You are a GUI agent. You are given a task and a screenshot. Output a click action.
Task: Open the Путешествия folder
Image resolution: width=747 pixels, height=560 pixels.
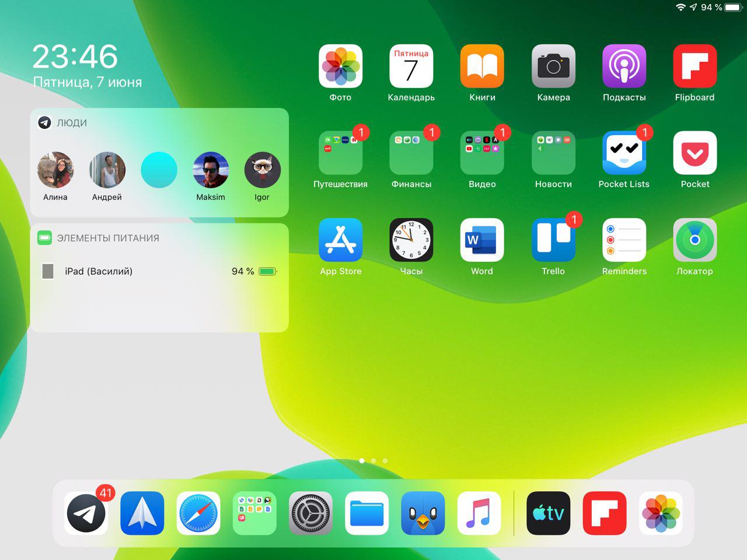[x=340, y=153]
